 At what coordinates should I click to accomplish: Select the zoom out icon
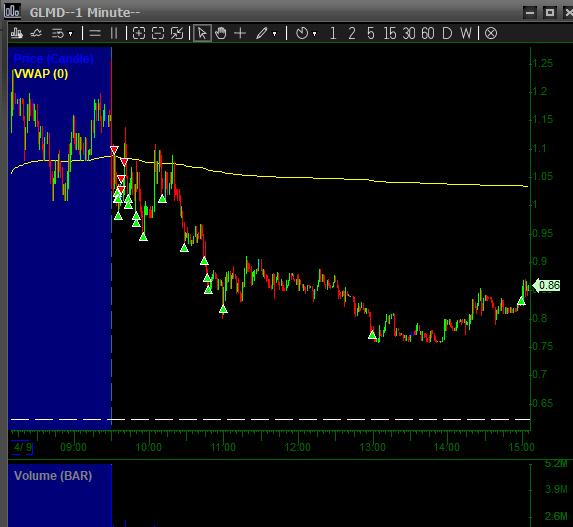(x=158, y=33)
